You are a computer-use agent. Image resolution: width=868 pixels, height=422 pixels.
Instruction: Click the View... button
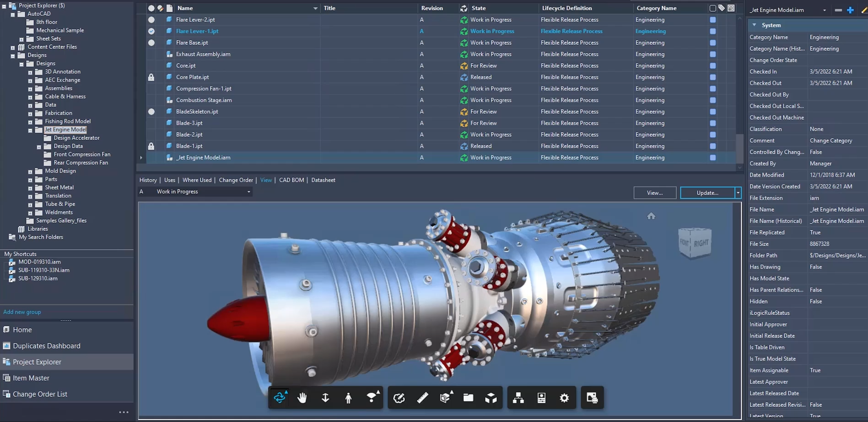[655, 193]
